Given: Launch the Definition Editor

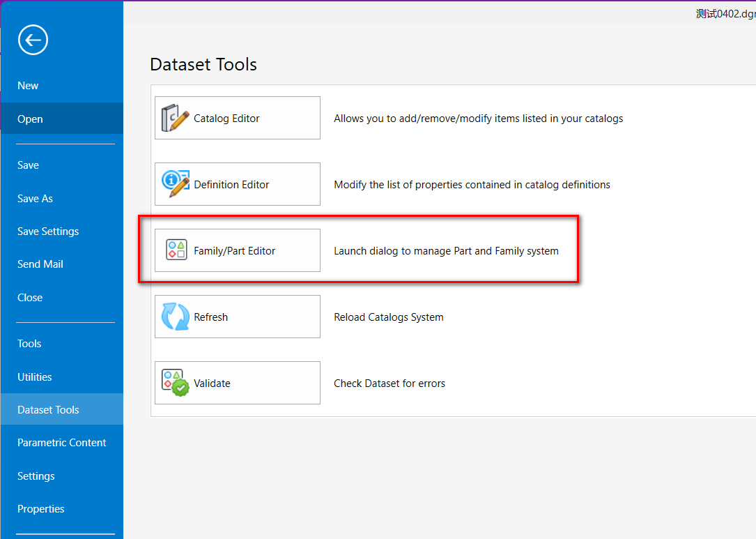Looking at the screenshot, I should pyautogui.click(x=237, y=184).
